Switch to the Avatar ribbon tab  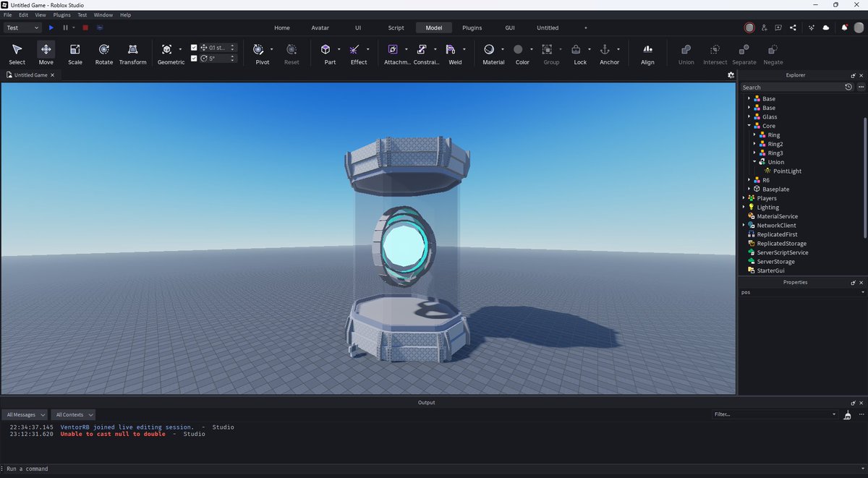[320, 27]
